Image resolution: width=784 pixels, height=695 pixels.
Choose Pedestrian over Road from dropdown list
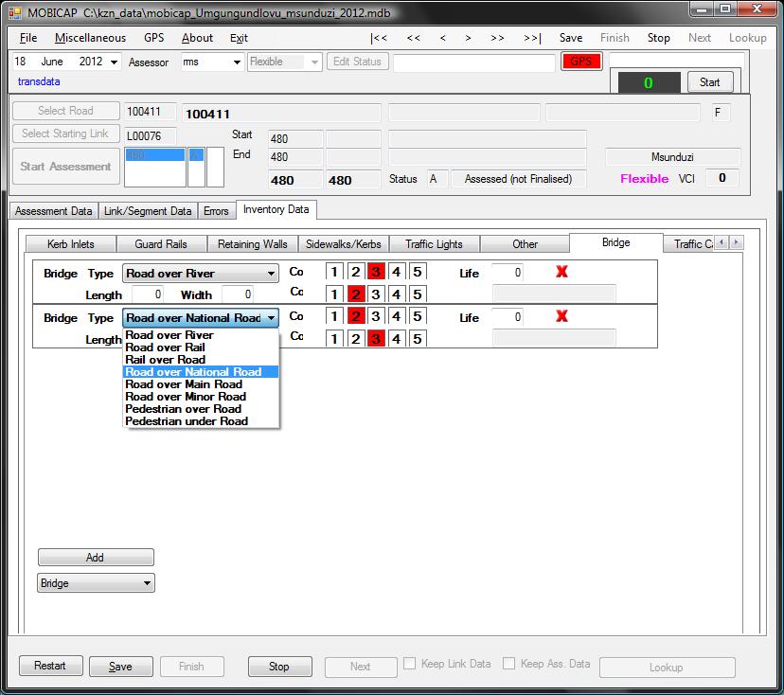(183, 409)
